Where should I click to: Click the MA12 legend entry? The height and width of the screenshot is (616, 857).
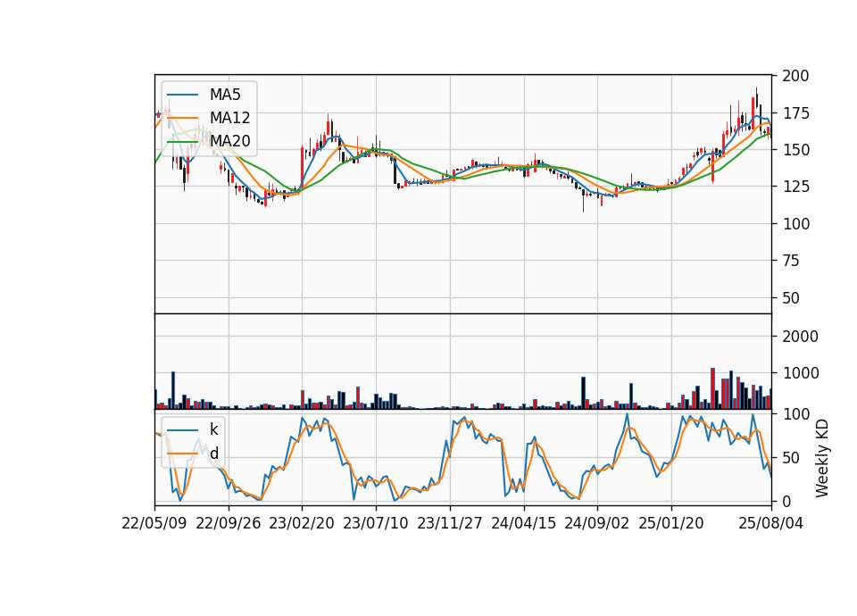point(208,118)
